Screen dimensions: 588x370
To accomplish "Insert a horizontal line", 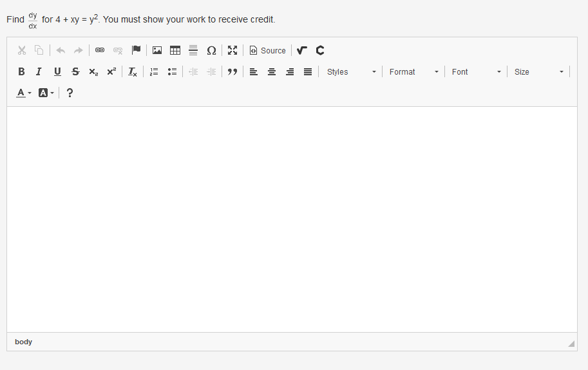I will 193,50.
